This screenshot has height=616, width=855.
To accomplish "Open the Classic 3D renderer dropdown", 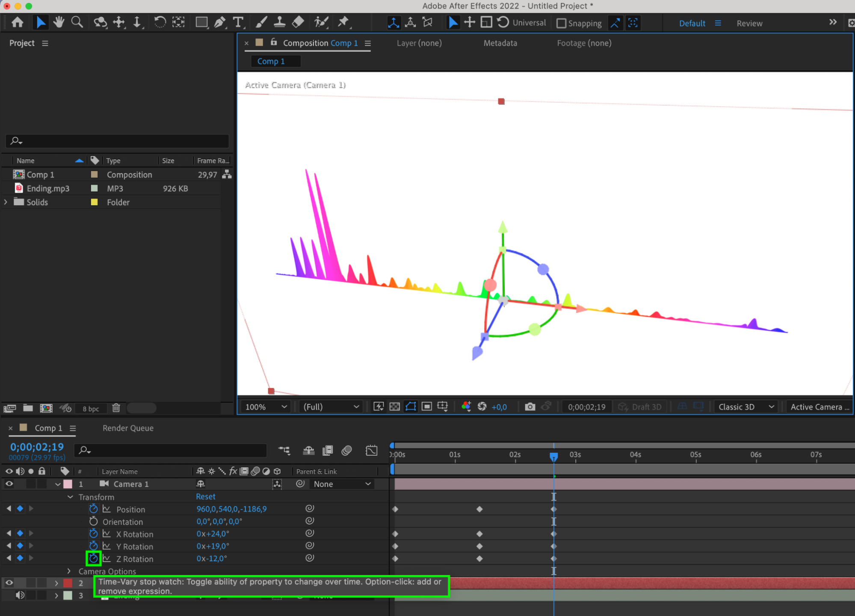I will coord(746,407).
